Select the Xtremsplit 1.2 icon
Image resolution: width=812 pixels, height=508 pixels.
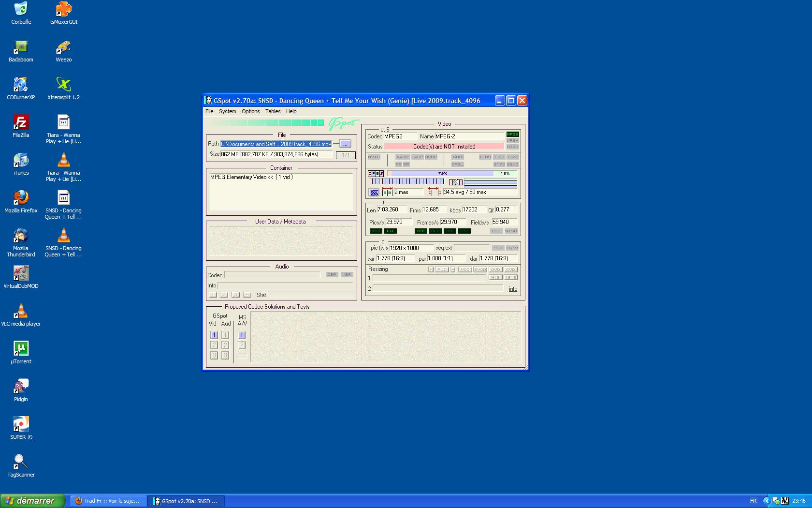[63, 84]
